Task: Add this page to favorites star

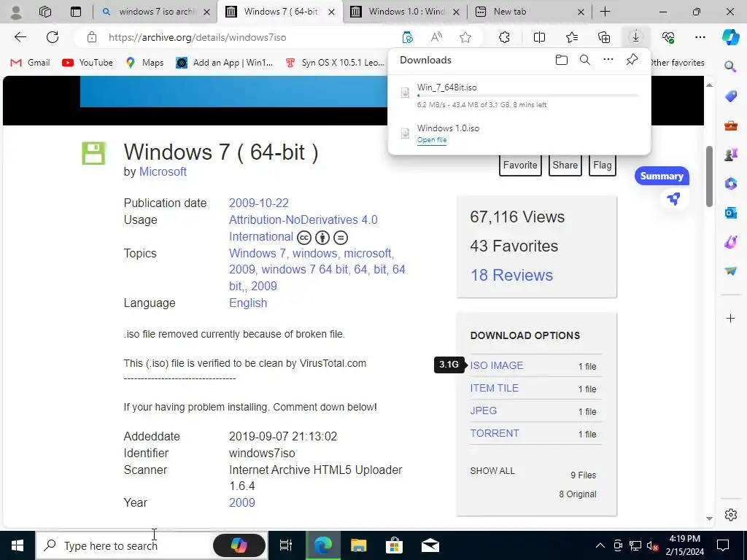Action: tap(465, 37)
